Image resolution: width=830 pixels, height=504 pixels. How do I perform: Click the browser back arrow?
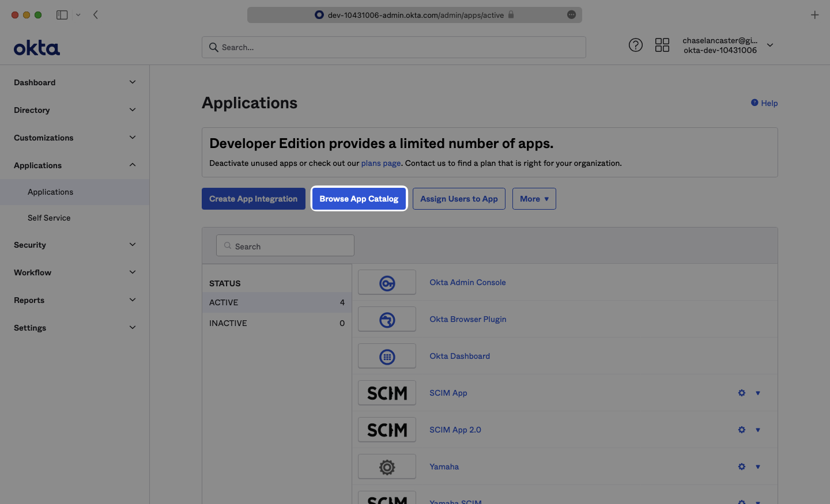pyautogui.click(x=96, y=15)
